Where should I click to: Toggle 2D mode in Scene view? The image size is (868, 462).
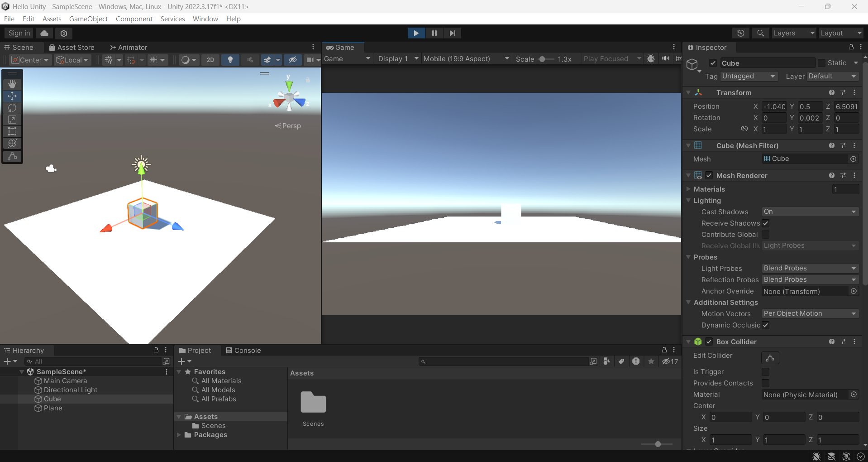(x=210, y=60)
